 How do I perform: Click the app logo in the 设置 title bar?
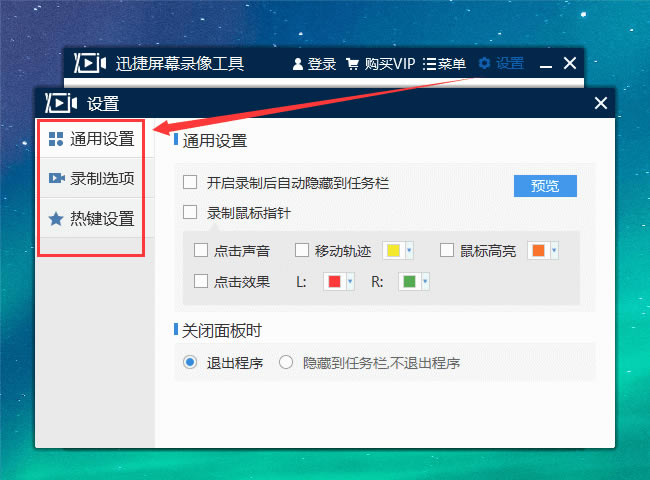tap(62, 103)
